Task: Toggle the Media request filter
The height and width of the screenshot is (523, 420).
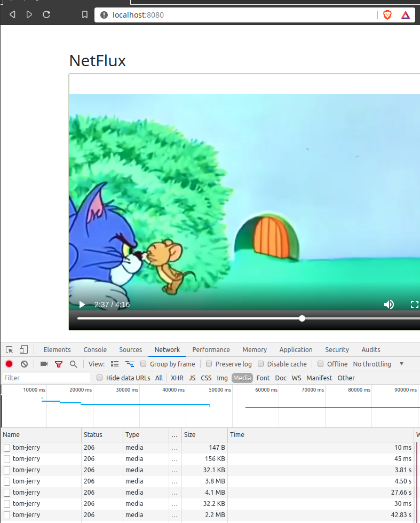Action: tap(242, 378)
